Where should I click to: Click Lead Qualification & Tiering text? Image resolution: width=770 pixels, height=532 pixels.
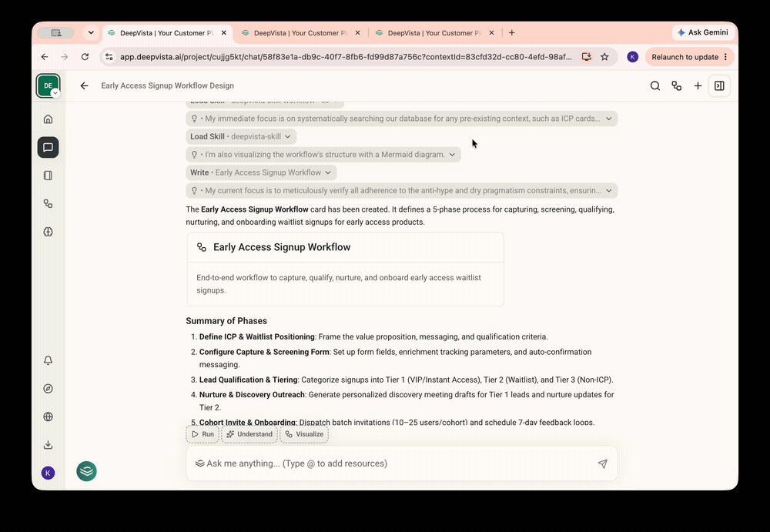[x=249, y=380]
